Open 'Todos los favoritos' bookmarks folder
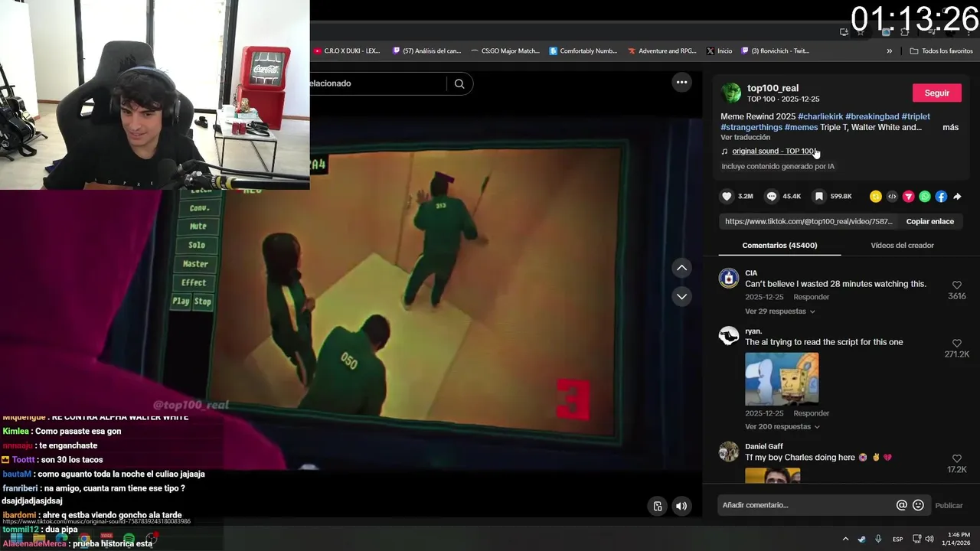The height and width of the screenshot is (551, 980). 941,51
